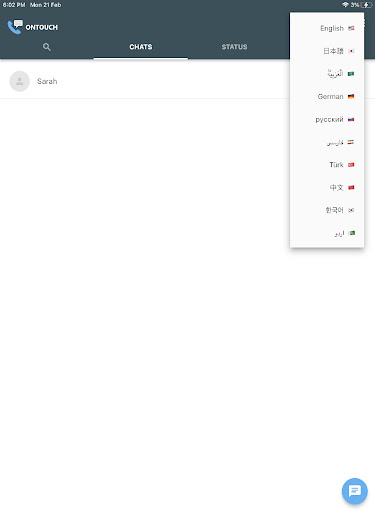The height and width of the screenshot is (512, 375).
Task: Open the search magnifier icon
Action: pyautogui.click(x=47, y=47)
